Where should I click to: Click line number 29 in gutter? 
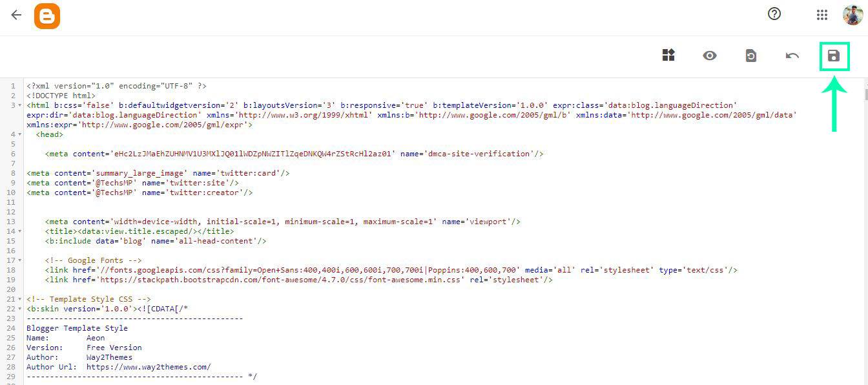(x=11, y=377)
